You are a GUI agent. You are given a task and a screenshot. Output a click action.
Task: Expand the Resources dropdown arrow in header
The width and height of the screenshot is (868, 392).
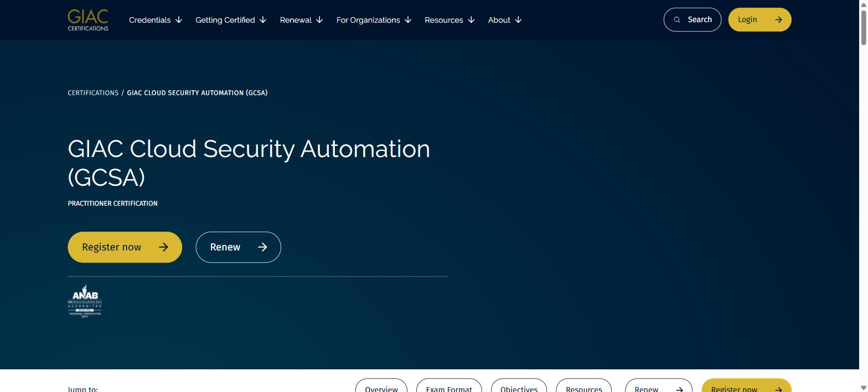[x=471, y=20]
